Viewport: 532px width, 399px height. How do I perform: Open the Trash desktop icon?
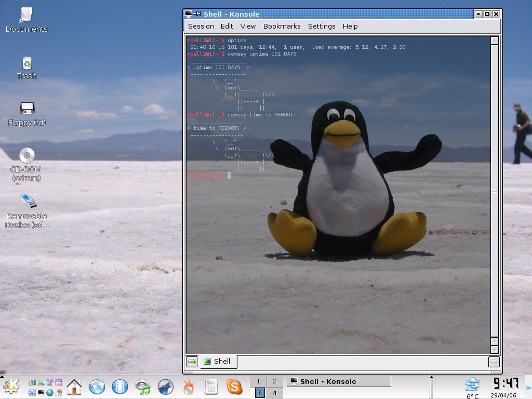26,69
